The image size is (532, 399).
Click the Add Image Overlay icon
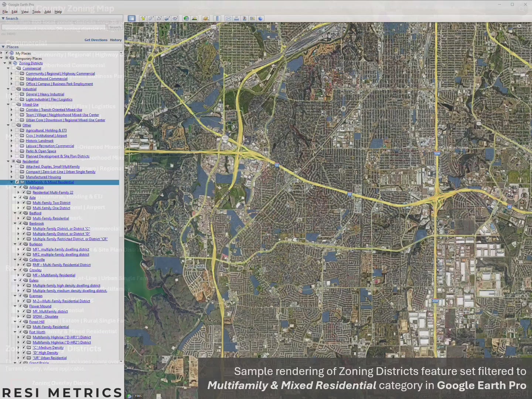[167, 18]
